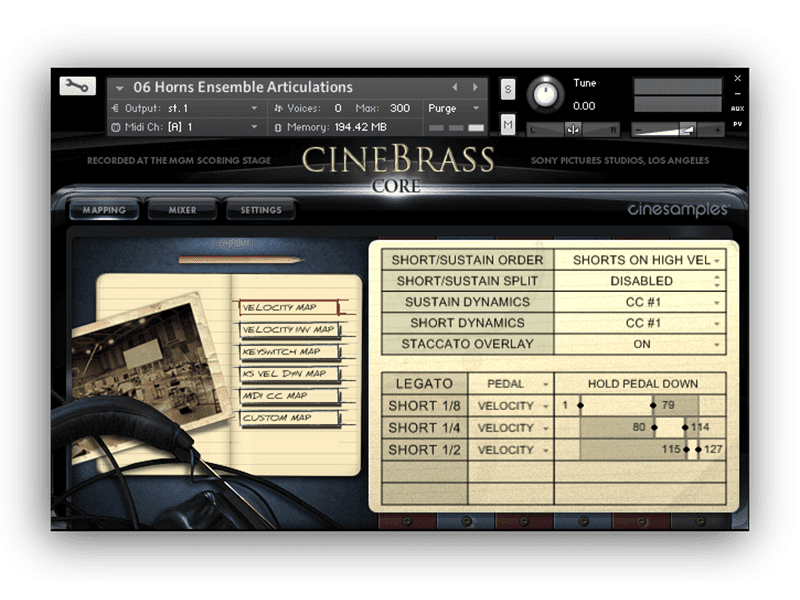Click the Short 1/8 lower velocity handle at 1

point(580,405)
